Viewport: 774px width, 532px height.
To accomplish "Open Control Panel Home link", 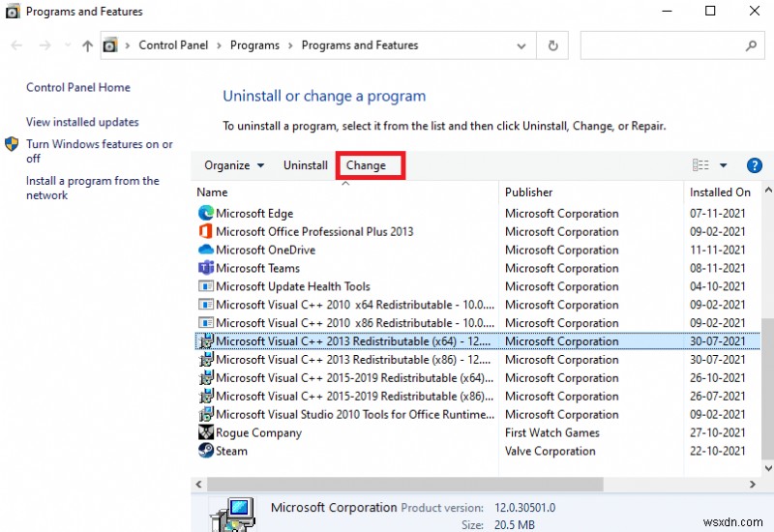I will pos(78,87).
